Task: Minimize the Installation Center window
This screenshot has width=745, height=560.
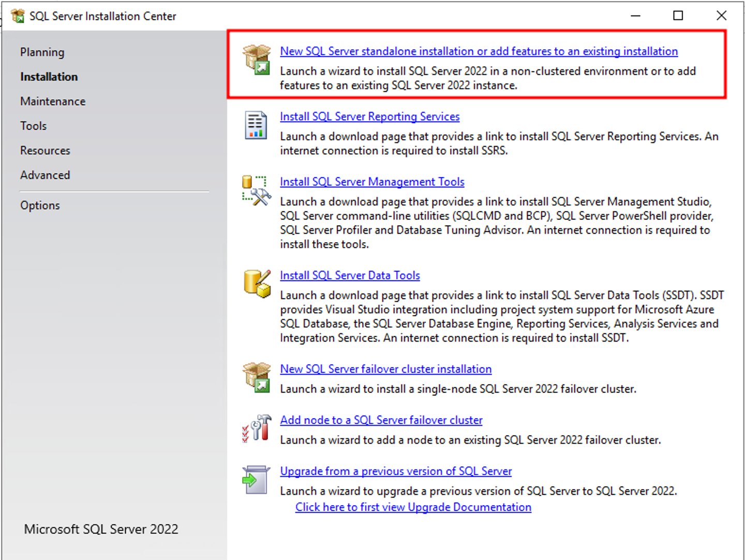Action: click(x=635, y=16)
